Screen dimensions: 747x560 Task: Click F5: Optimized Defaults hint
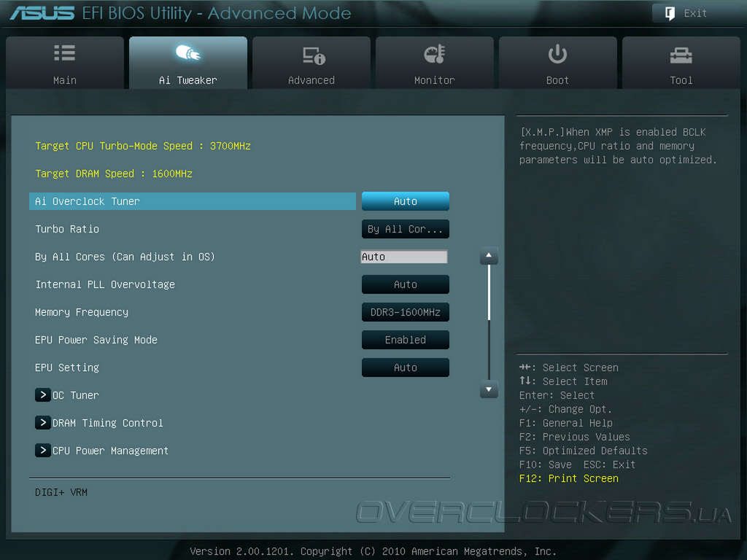583,451
